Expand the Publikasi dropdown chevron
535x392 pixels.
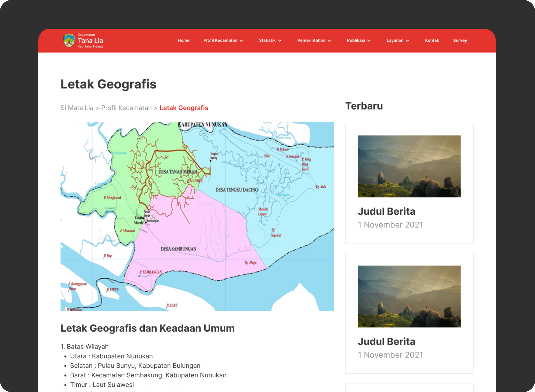[369, 41]
